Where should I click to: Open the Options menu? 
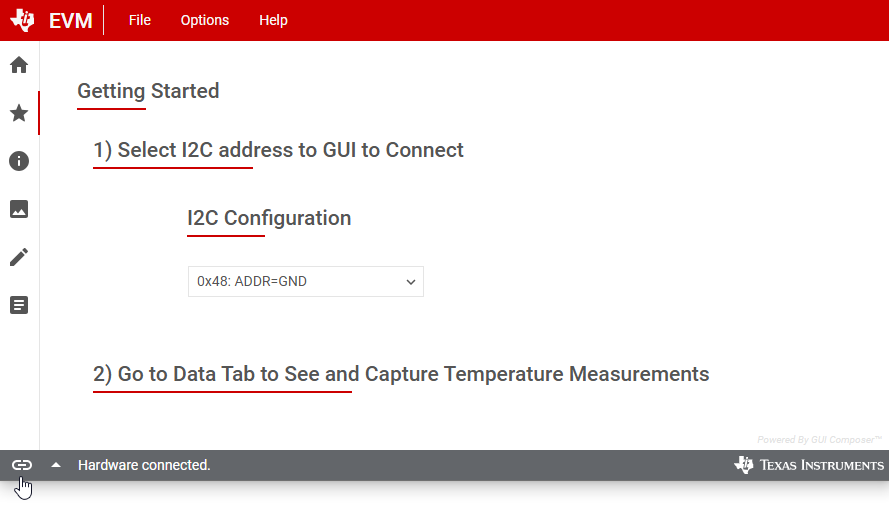click(x=205, y=20)
